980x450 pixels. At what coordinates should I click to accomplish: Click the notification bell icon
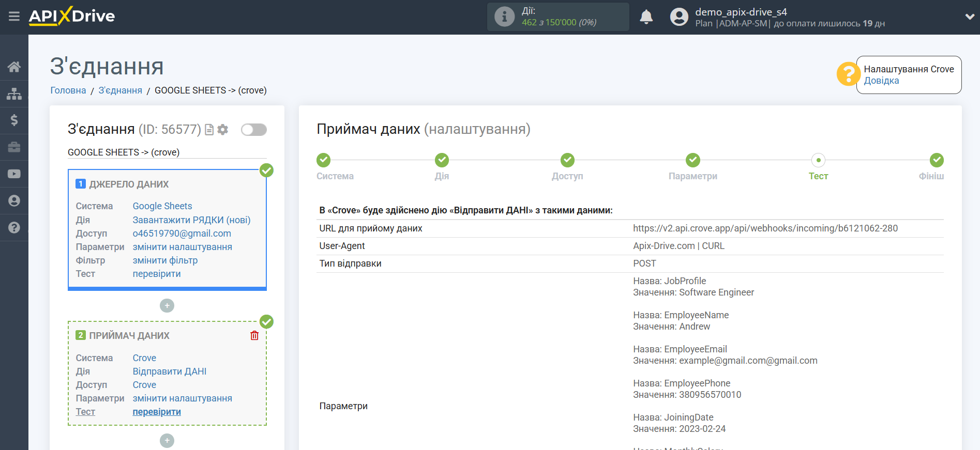tap(646, 17)
